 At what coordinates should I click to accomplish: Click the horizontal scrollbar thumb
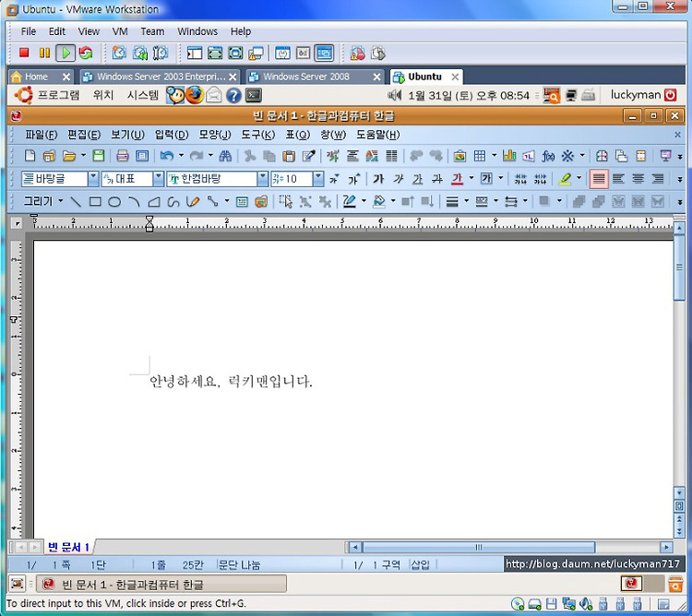click(x=478, y=547)
